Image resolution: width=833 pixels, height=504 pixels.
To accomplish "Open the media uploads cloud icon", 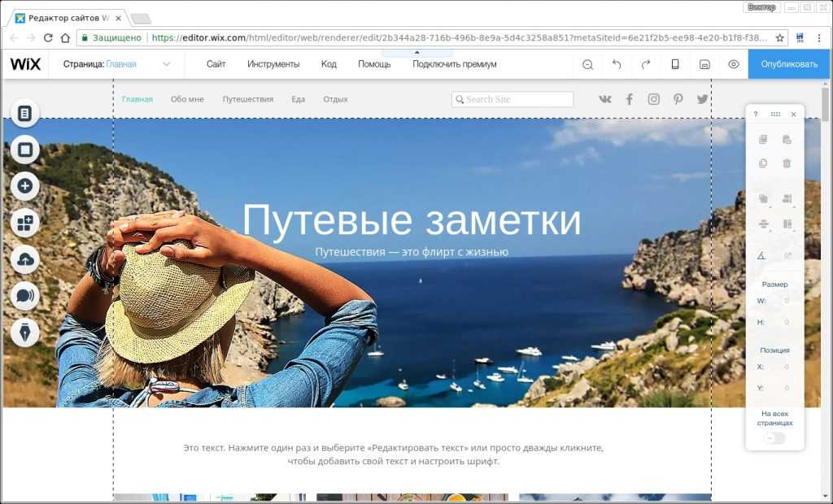I will [x=24, y=259].
